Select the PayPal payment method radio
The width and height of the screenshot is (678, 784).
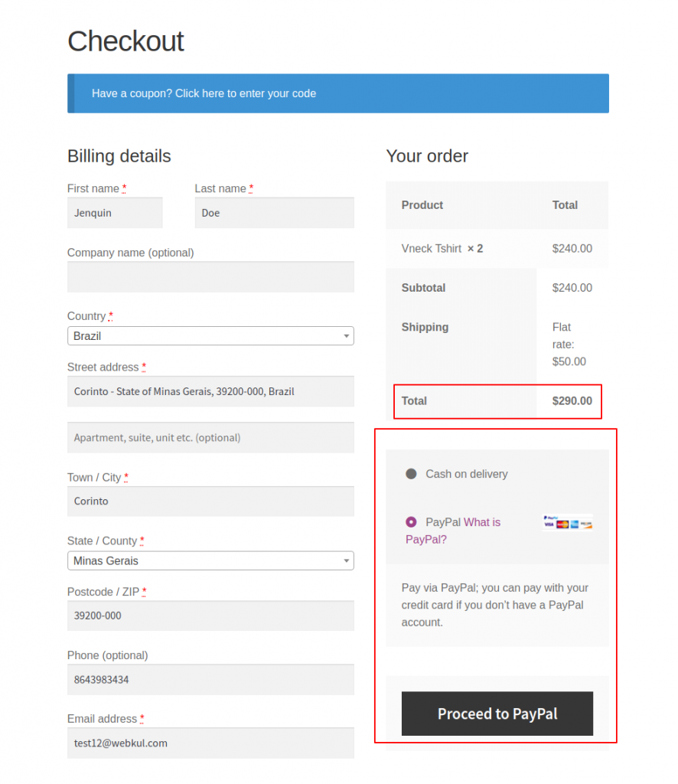point(410,521)
